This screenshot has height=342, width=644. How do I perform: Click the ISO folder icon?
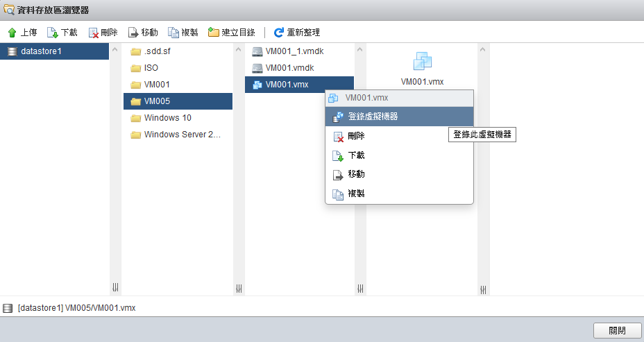tap(135, 68)
